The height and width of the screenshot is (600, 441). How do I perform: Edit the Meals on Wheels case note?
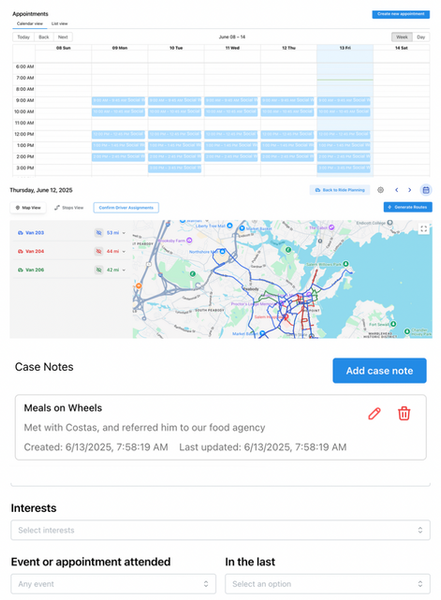(x=374, y=414)
